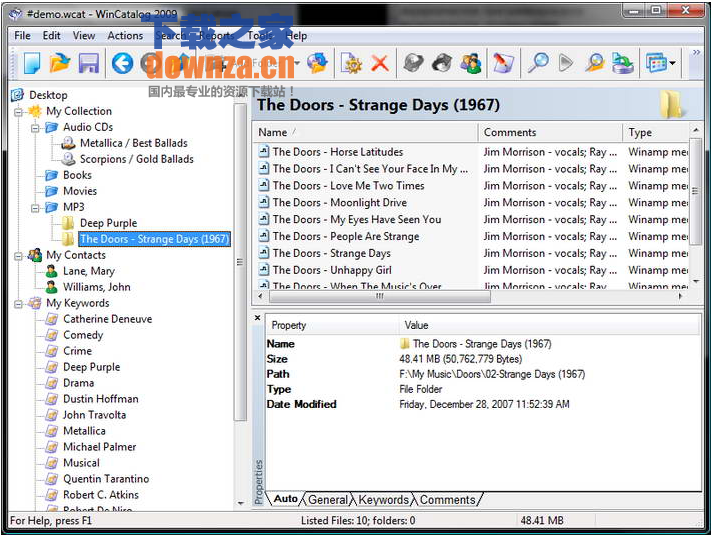Screen dimensions: 712x536
Task: Click the search-in-folder magnifier icon
Action: (594, 63)
